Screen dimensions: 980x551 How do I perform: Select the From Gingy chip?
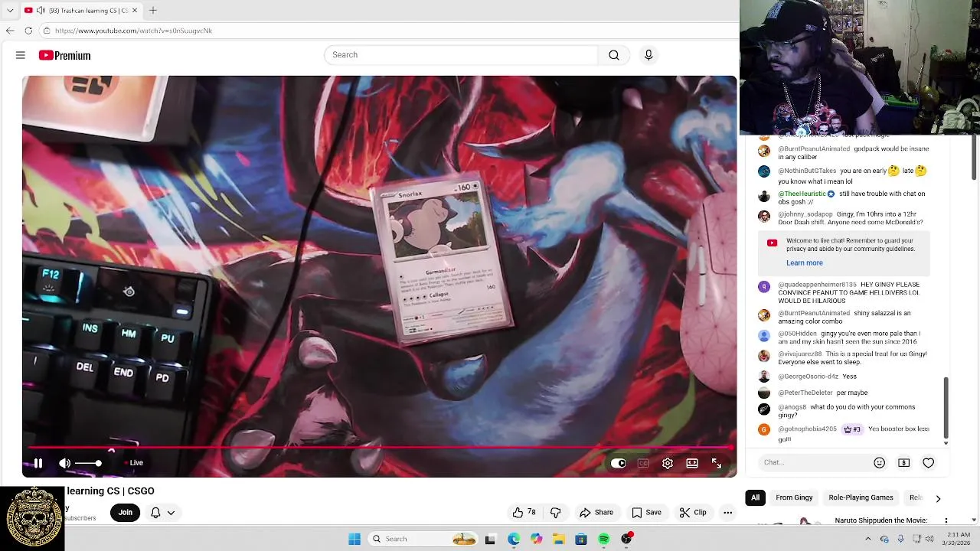(x=794, y=497)
